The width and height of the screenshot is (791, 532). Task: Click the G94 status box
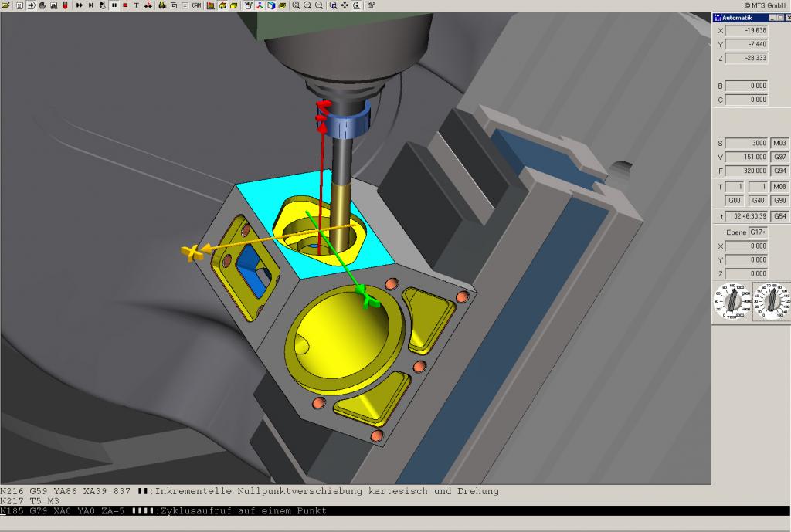(x=779, y=171)
